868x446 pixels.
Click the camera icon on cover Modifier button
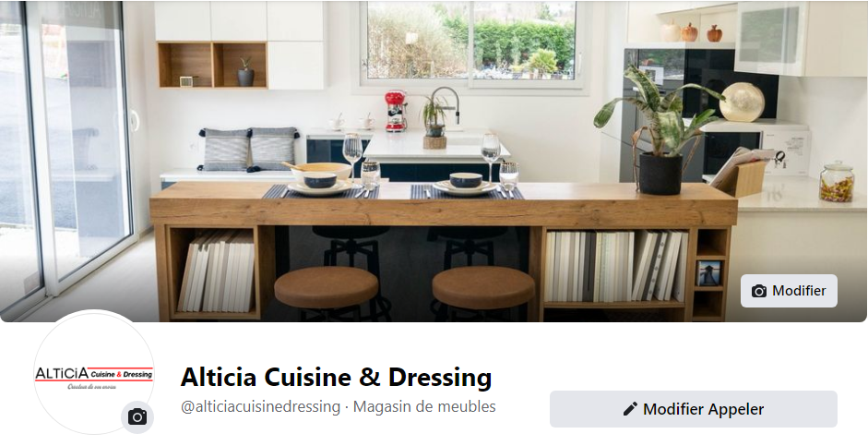(x=759, y=291)
